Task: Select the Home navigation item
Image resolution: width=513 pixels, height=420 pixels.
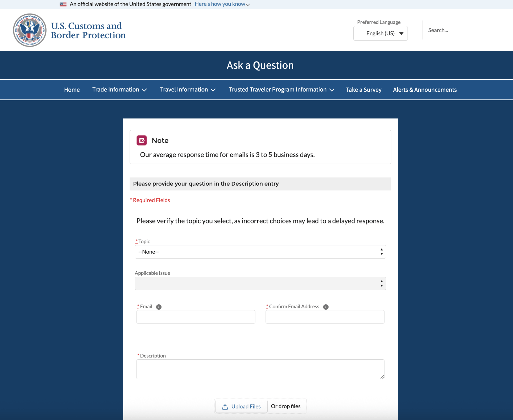Action: tap(72, 90)
